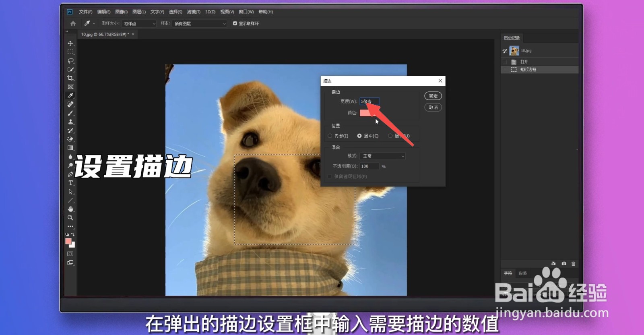The width and height of the screenshot is (644, 335).
Task: Create new snapshot with camera icon
Action: [564, 264]
